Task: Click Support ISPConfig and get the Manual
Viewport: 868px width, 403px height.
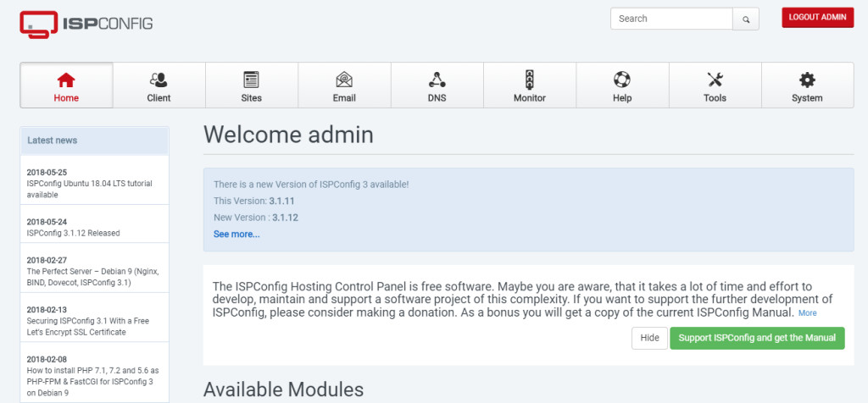Action: (x=757, y=338)
